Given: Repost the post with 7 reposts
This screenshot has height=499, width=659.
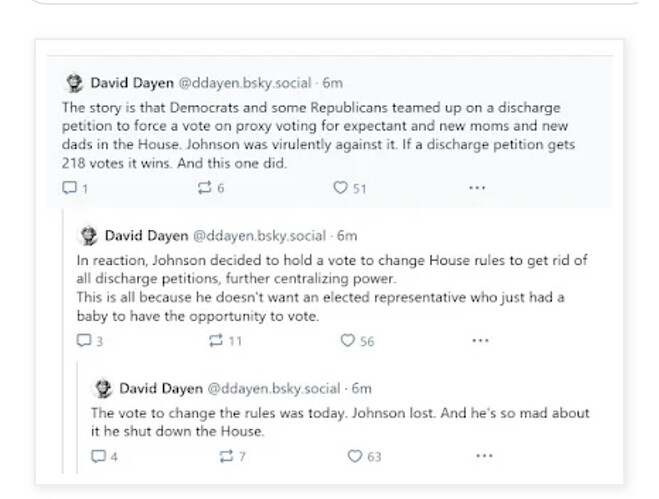Looking at the screenshot, I should click(x=232, y=456).
